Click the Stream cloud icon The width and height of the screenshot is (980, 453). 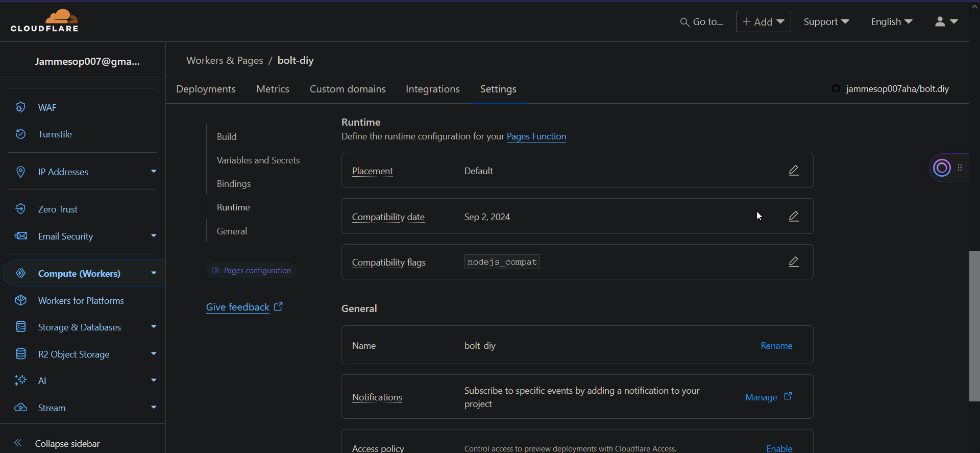coord(20,408)
